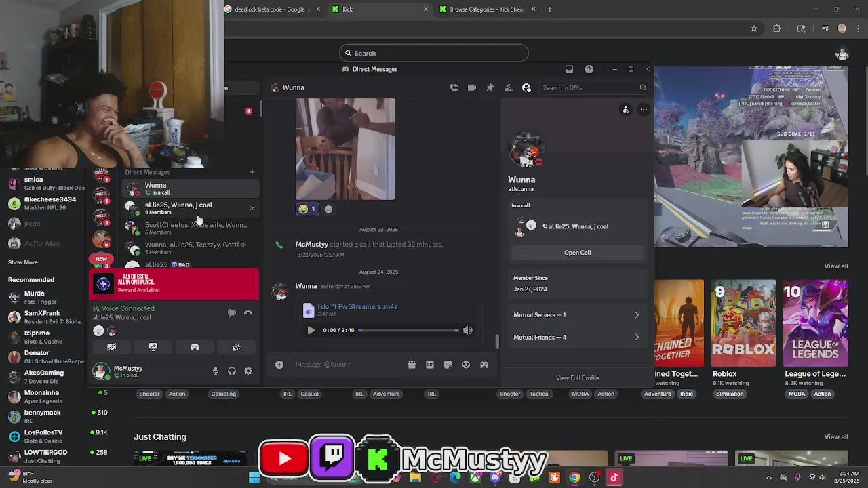Open Chrome from the taskbar
This screenshot has height=488, width=868.
click(574, 477)
